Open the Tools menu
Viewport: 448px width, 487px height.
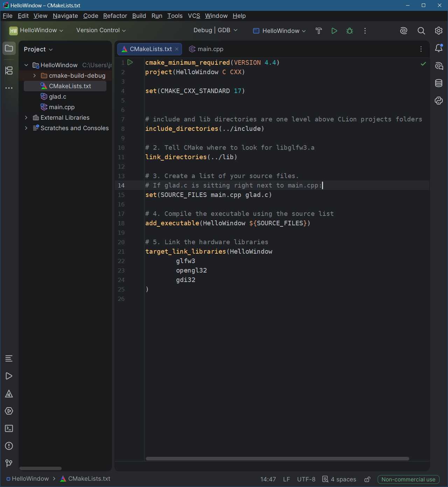[175, 16]
